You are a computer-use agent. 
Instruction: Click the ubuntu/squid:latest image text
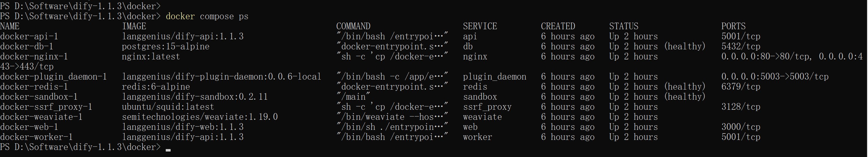click(168, 107)
